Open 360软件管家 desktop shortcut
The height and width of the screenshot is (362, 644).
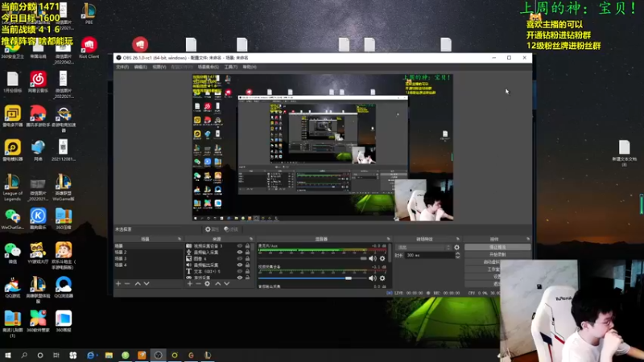pyautogui.click(x=38, y=321)
